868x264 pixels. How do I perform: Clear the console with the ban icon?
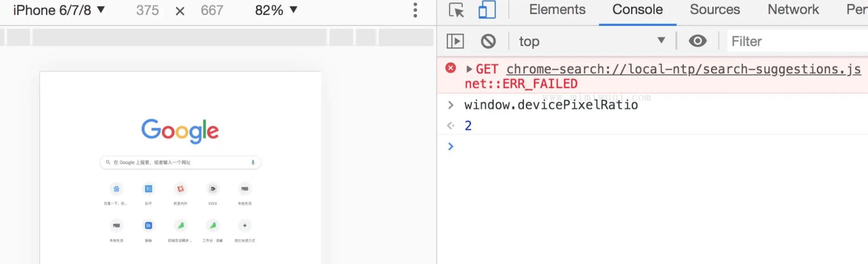(x=488, y=41)
